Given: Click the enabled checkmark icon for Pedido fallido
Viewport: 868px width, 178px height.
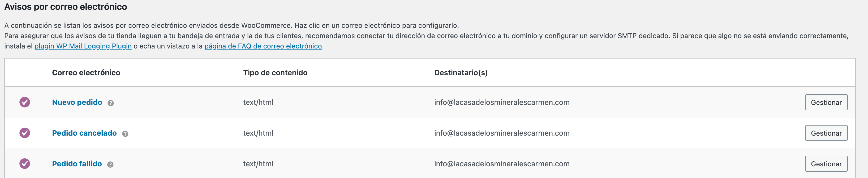Looking at the screenshot, I should [25, 163].
